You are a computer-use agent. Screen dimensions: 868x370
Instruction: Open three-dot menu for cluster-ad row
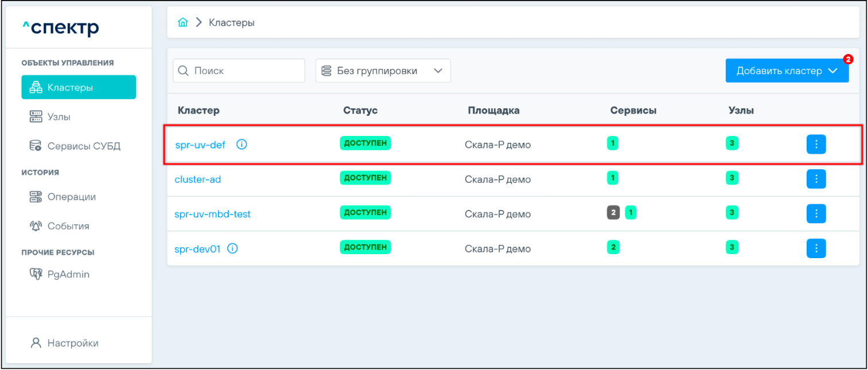click(816, 179)
